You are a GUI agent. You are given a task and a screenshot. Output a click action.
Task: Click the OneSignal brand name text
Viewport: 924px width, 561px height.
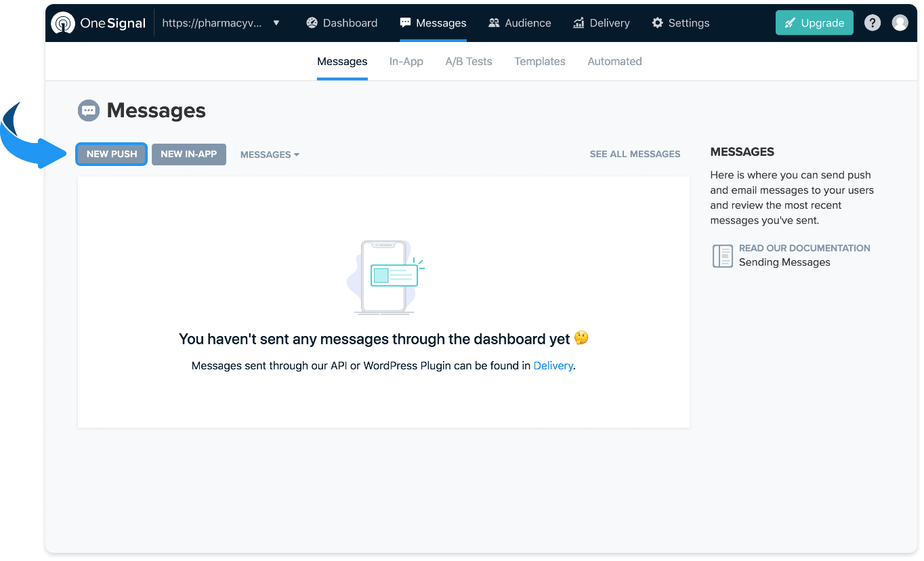pyautogui.click(x=113, y=23)
